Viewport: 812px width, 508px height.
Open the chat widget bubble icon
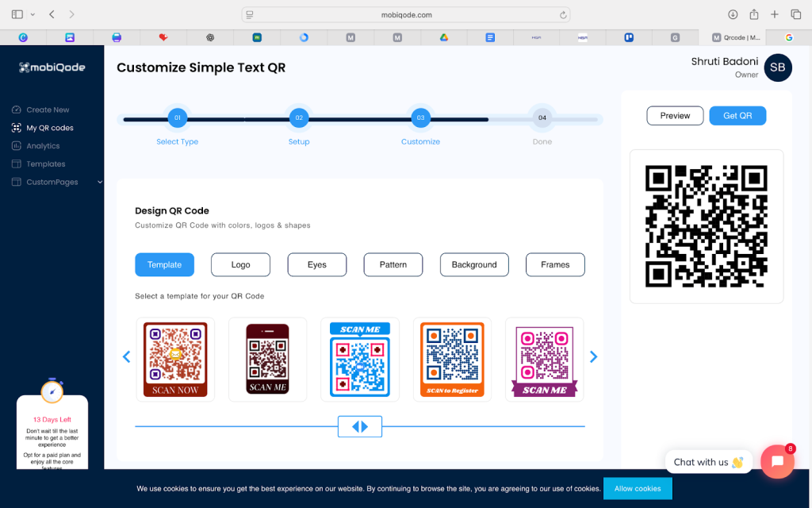[777, 461]
